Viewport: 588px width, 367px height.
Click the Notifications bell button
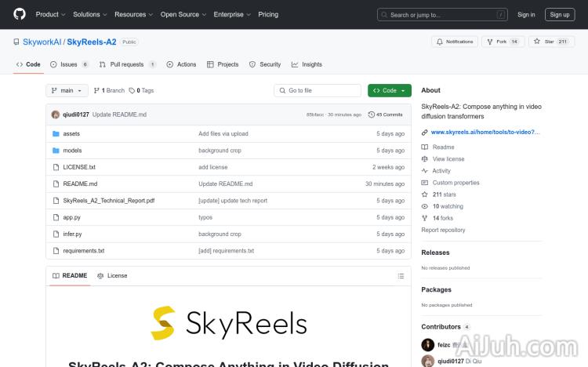click(x=455, y=42)
